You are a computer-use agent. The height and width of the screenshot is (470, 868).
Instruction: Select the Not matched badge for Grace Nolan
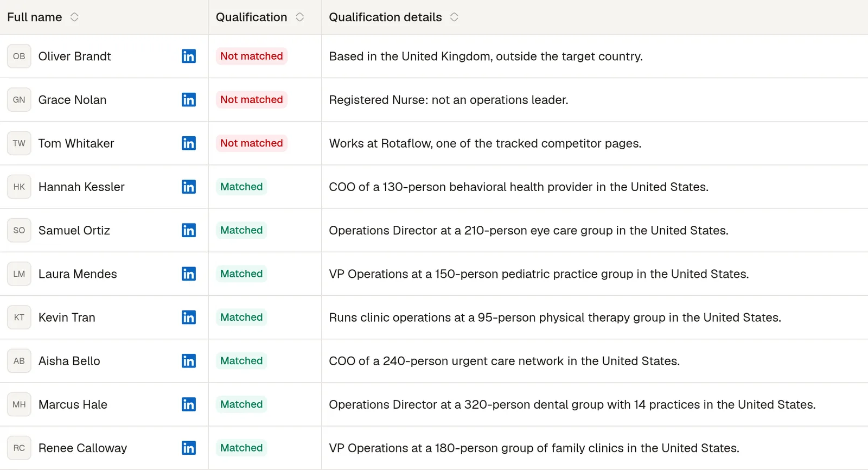252,100
